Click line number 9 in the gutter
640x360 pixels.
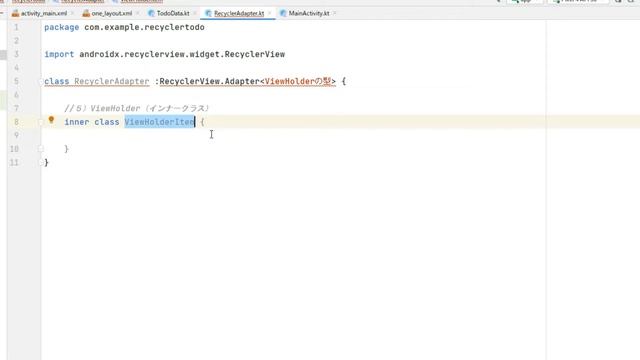[16, 135]
